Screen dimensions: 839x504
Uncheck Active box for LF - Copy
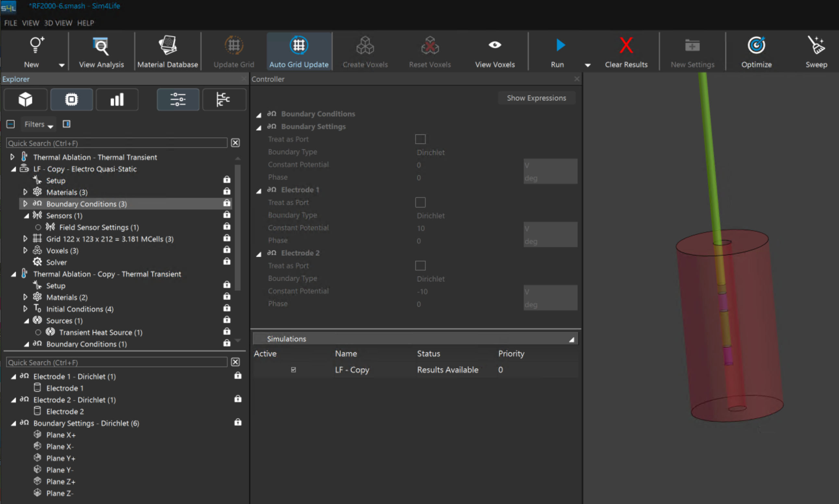294,370
